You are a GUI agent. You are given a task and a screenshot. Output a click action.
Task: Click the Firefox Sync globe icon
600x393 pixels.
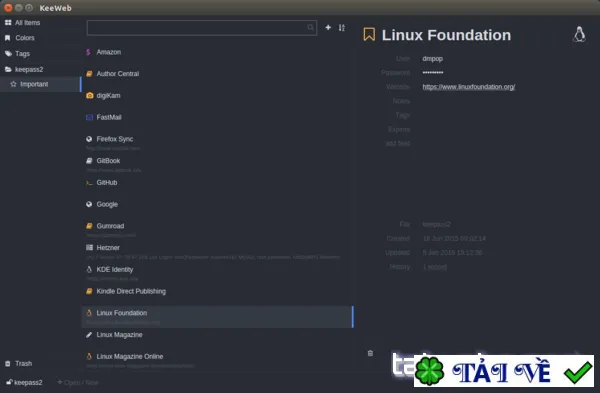pyautogui.click(x=89, y=139)
